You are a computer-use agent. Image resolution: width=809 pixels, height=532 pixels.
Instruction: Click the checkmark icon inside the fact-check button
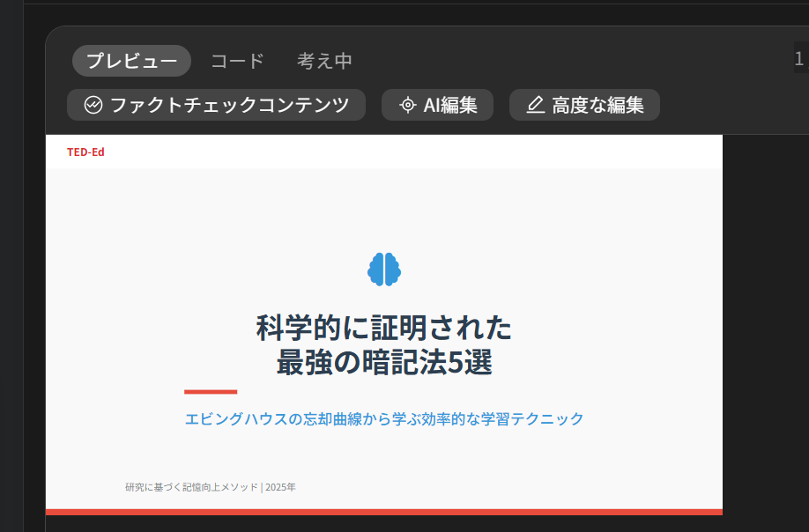pyautogui.click(x=91, y=105)
